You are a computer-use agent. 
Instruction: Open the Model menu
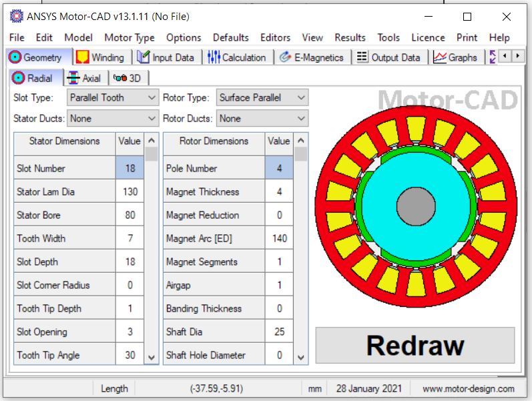click(x=78, y=37)
